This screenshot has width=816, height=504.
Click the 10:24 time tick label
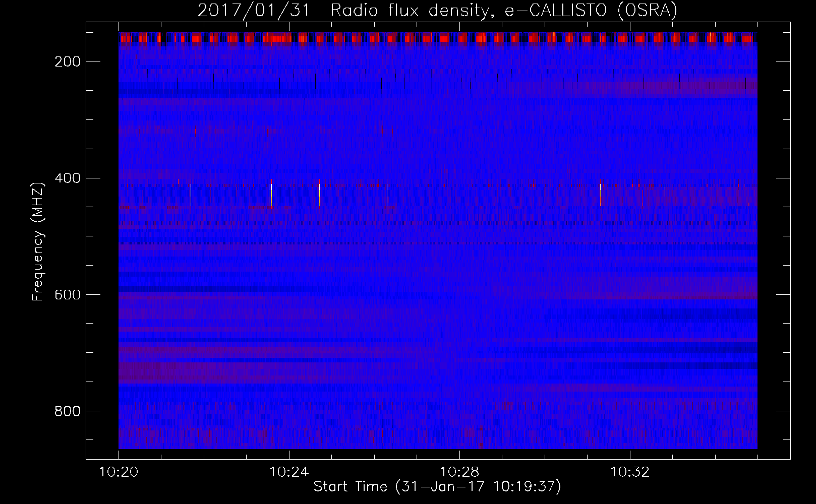pos(289,472)
